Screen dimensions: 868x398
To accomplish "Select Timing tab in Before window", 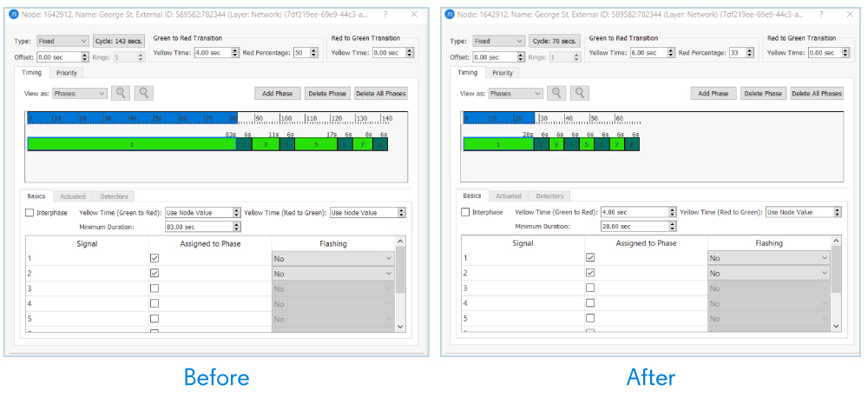I will [x=31, y=73].
